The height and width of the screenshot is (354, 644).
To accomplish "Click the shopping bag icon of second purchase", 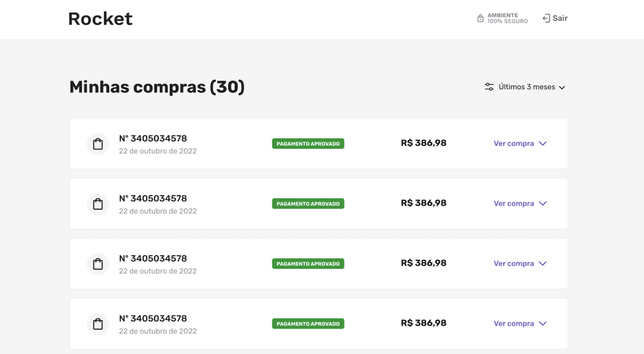I will click(x=97, y=204).
